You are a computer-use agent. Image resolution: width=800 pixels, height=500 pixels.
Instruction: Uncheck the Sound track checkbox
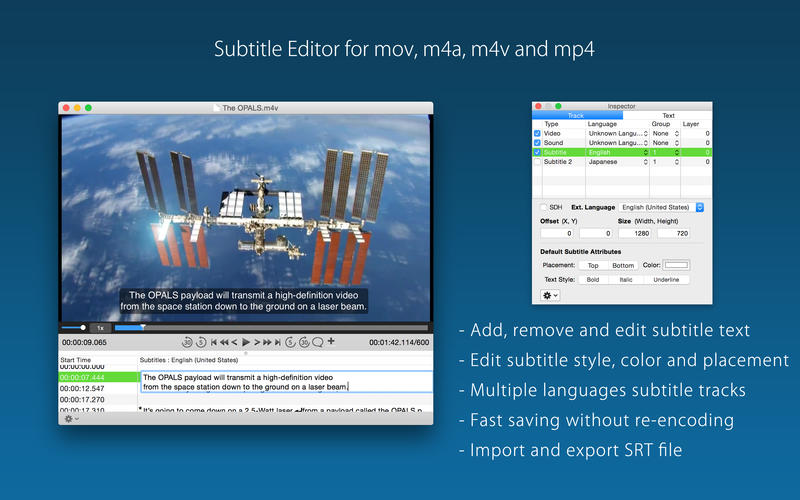[x=537, y=143]
